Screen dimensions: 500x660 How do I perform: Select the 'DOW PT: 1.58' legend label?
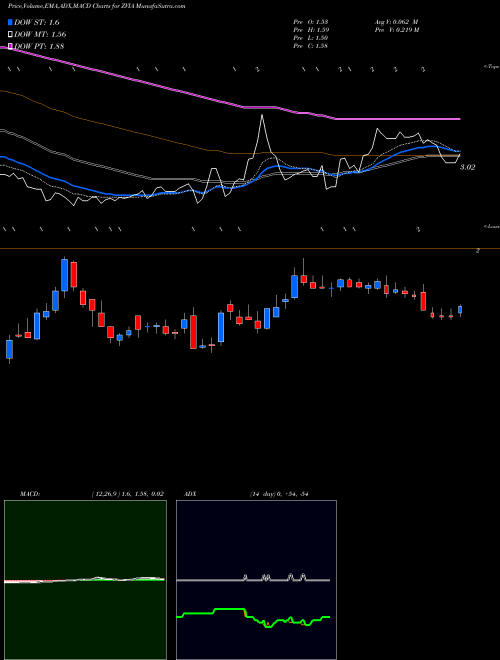39,46
